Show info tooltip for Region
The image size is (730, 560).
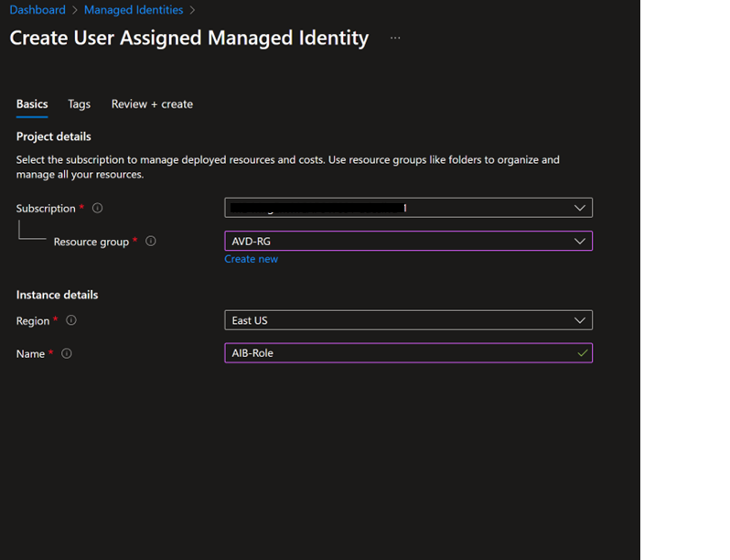click(71, 320)
